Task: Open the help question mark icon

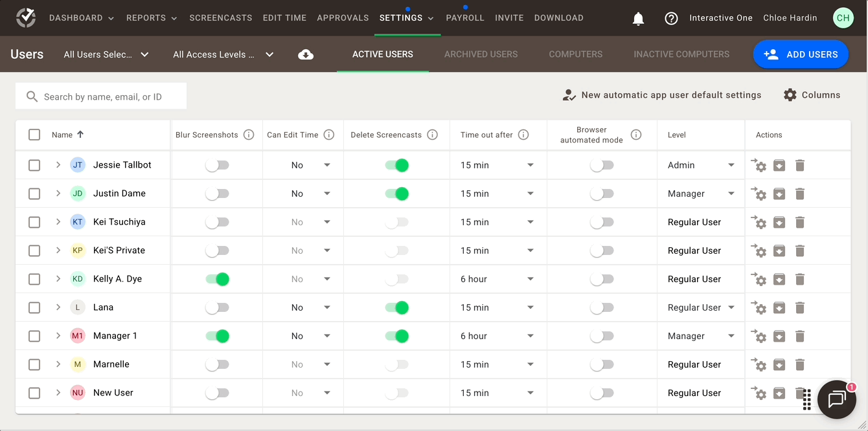Action: click(671, 19)
